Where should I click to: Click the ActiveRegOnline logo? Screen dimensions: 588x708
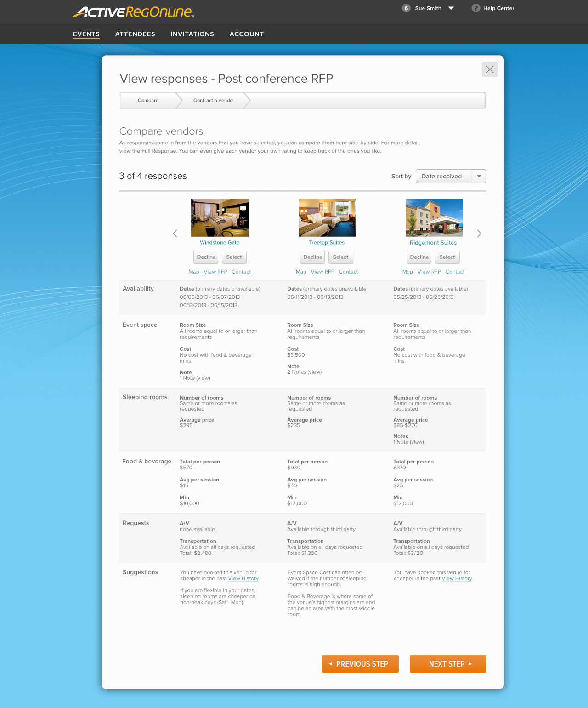tap(133, 12)
